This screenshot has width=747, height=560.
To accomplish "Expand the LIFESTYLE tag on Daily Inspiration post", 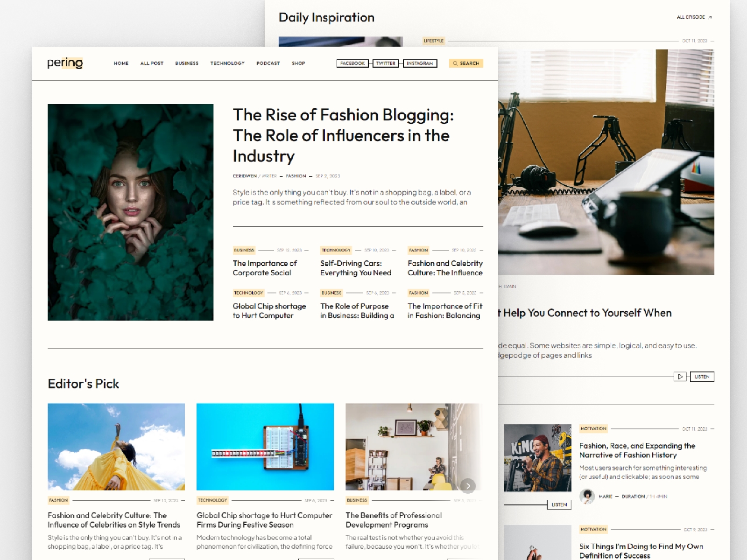I will pyautogui.click(x=434, y=41).
